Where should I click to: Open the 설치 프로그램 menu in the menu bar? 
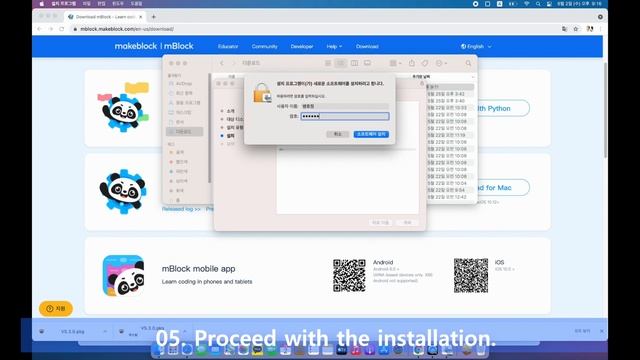tap(63, 4)
